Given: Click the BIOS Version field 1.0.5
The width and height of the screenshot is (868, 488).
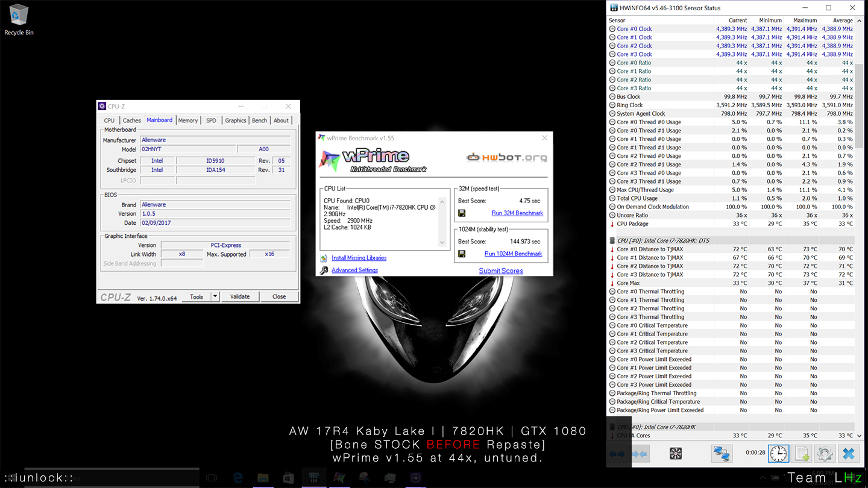Looking at the screenshot, I should coord(215,214).
